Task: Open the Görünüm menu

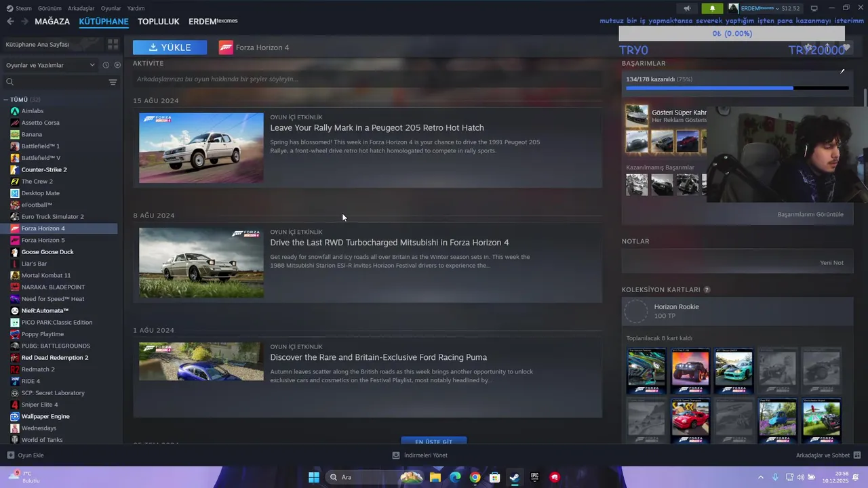Action: 50,8
